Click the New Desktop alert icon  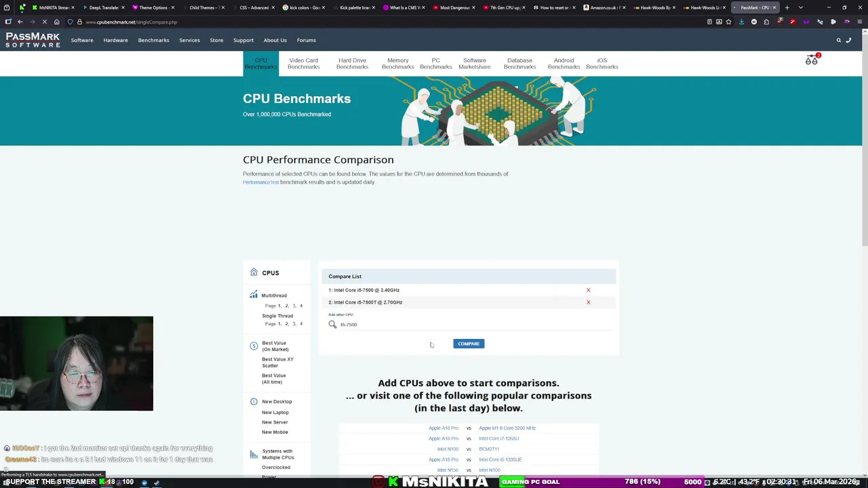254,401
